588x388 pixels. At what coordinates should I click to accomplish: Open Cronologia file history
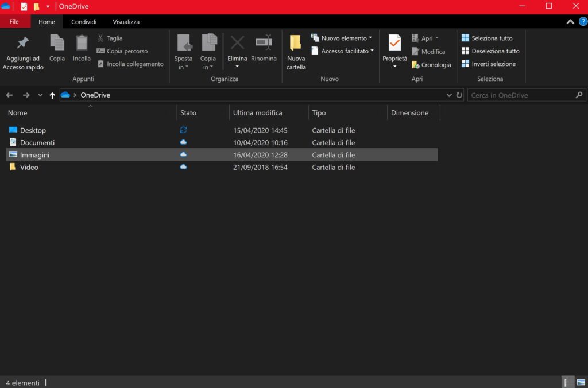point(431,65)
